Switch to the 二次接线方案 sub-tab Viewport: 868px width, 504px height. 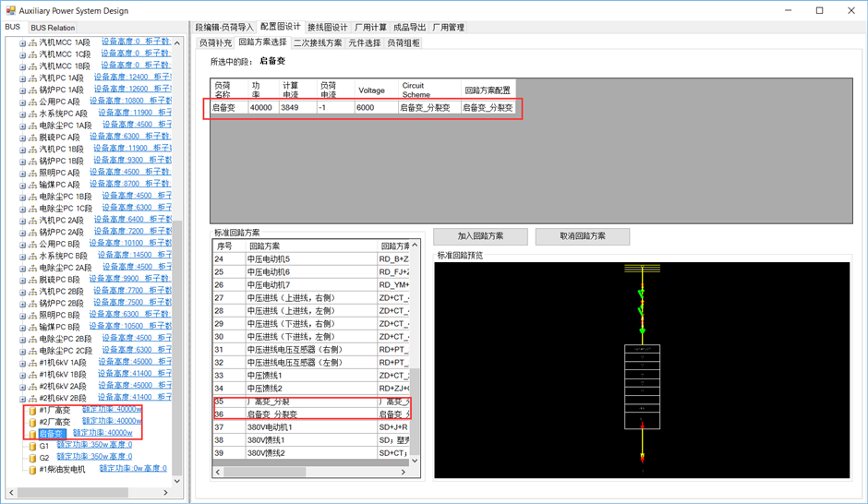coord(318,43)
